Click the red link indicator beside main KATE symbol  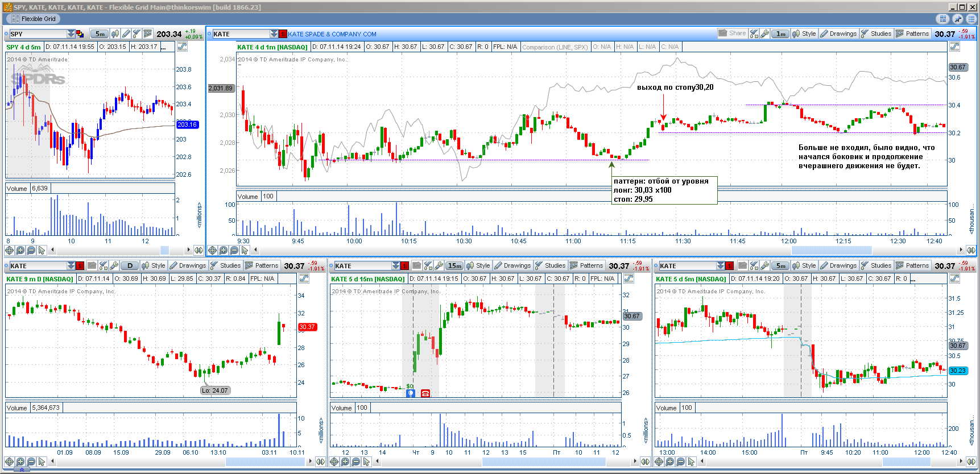click(x=283, y=34)
